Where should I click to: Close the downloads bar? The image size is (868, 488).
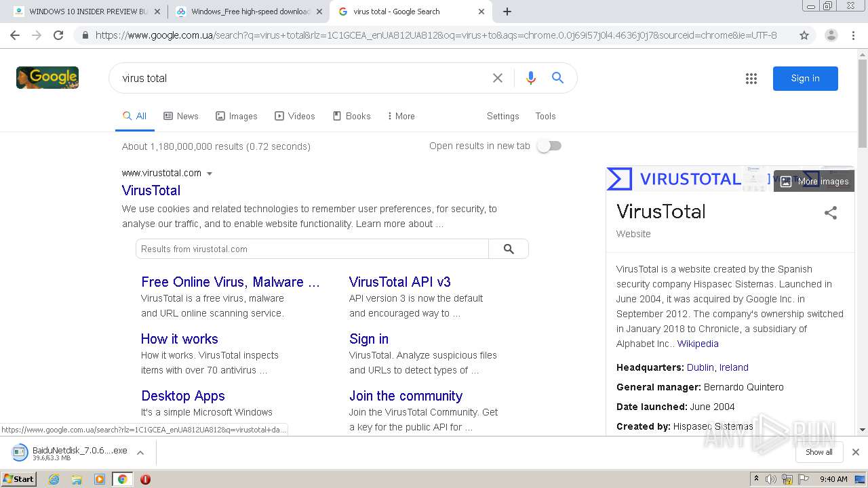tap(855, 452)
